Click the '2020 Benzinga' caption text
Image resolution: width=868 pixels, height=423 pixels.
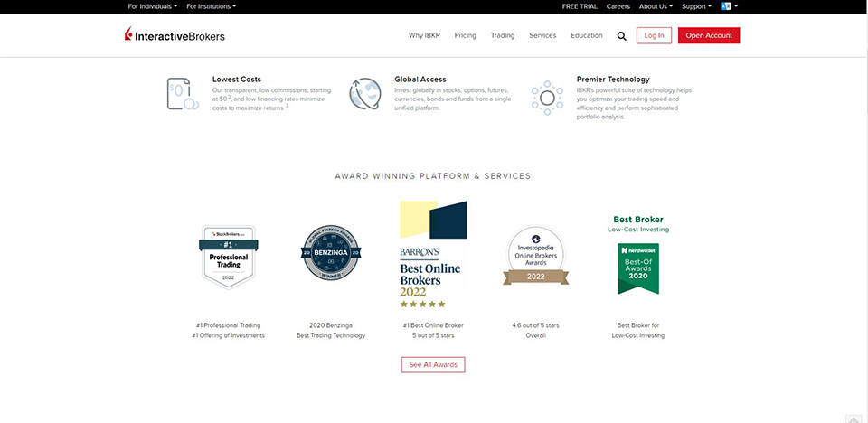331,325
